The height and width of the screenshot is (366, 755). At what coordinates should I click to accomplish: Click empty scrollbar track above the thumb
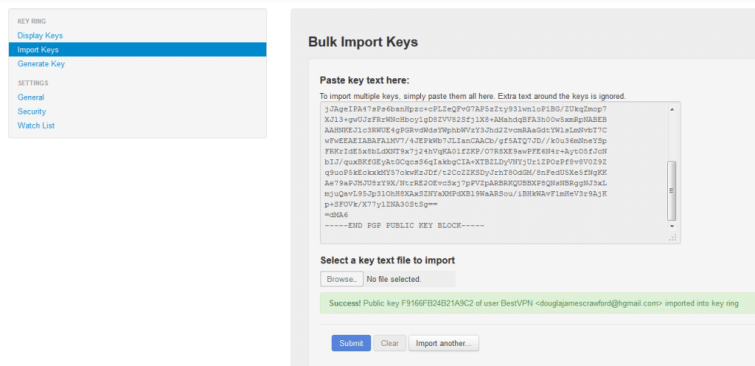pos(672,137)
